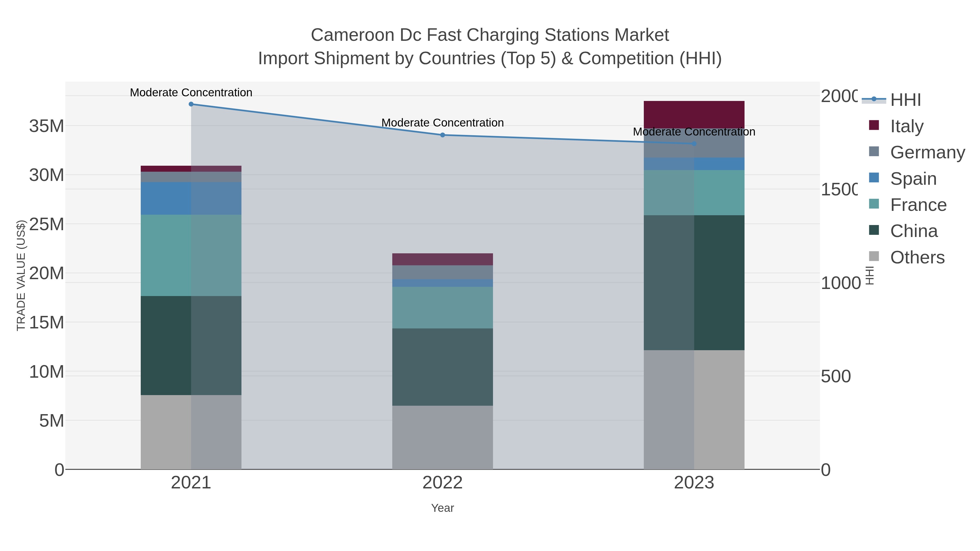Click the 2021 x-axis label

(x=191, y=483)
